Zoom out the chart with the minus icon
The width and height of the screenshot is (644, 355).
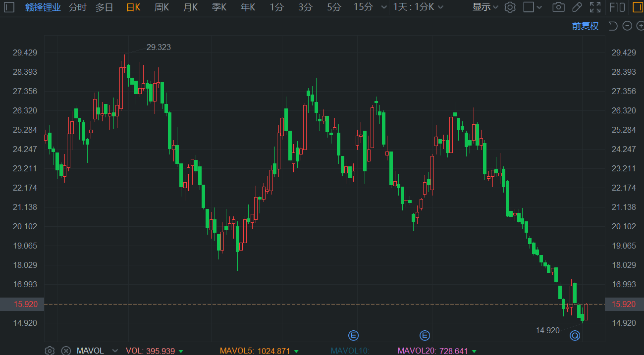click(x=627, y=25)
